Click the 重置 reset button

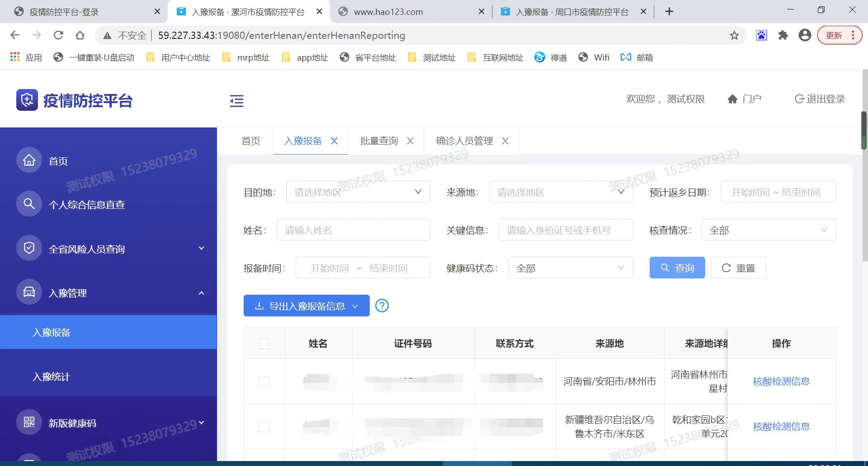click(x=738, y=268)
